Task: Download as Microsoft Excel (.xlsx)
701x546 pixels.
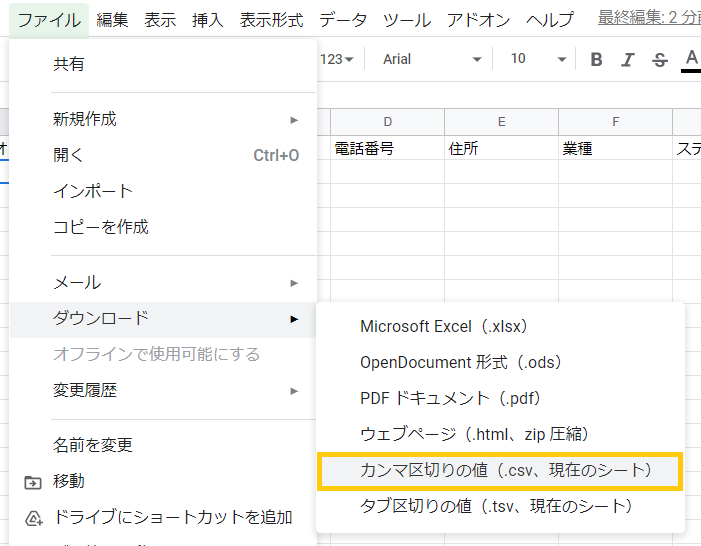Action: click(x=500, y=326)
